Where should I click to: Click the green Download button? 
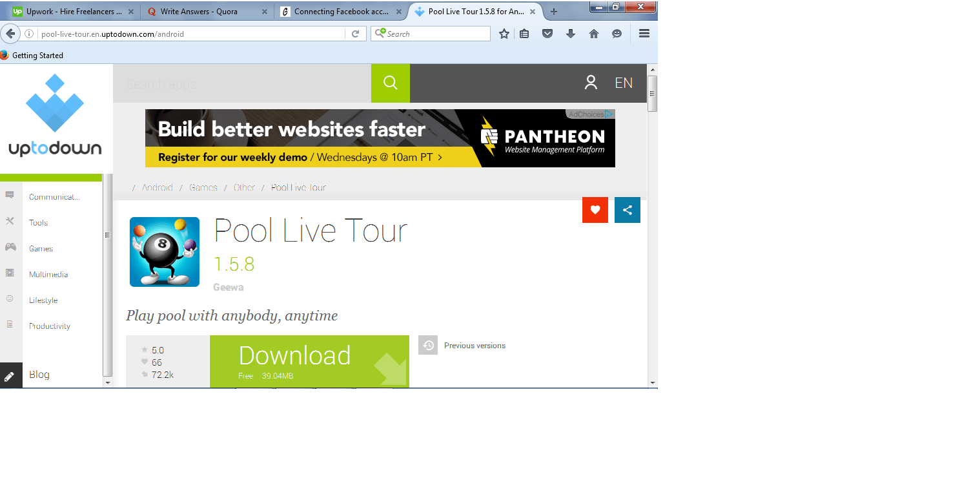[309, 361]
